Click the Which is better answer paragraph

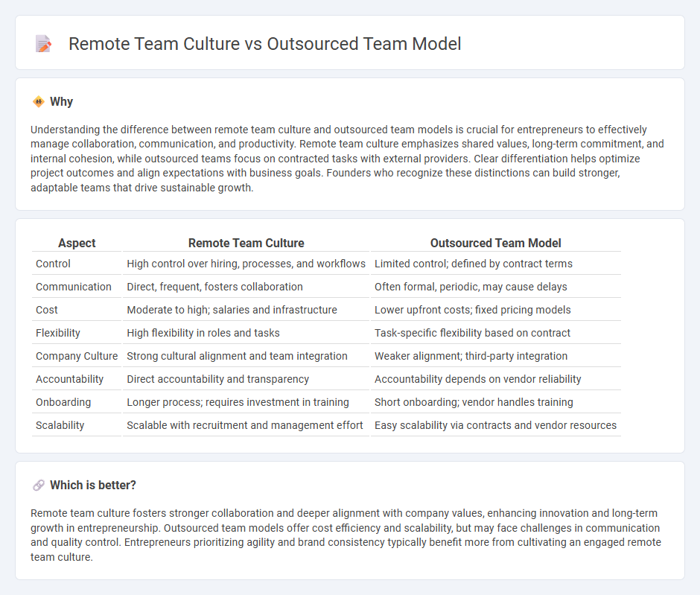[x=346, y=535]
